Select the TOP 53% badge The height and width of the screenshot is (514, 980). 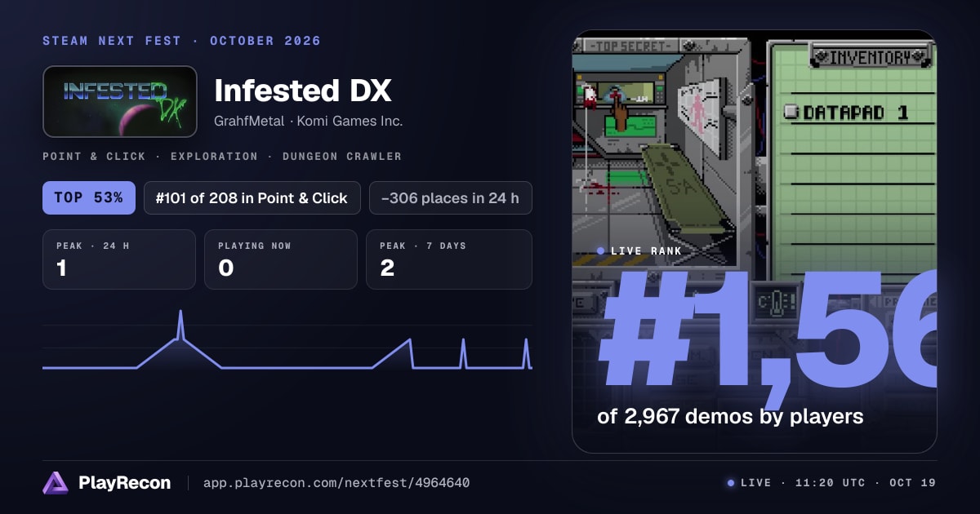[x=89, y=197]
